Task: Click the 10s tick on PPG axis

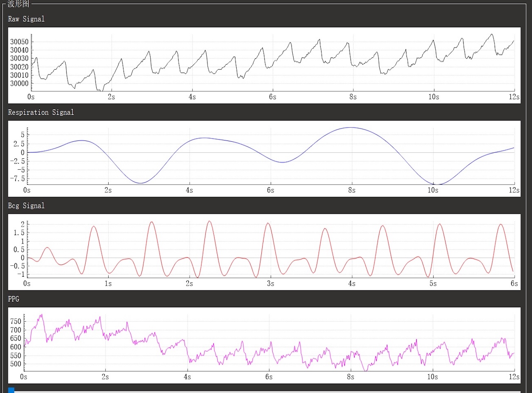Action: pos(432,377)
